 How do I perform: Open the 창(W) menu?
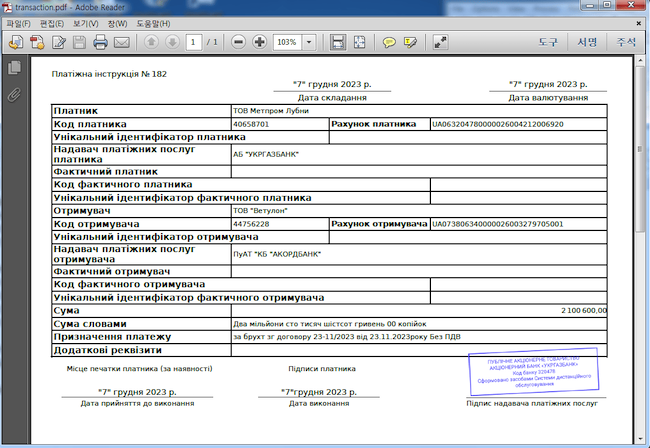click(117, 24)
